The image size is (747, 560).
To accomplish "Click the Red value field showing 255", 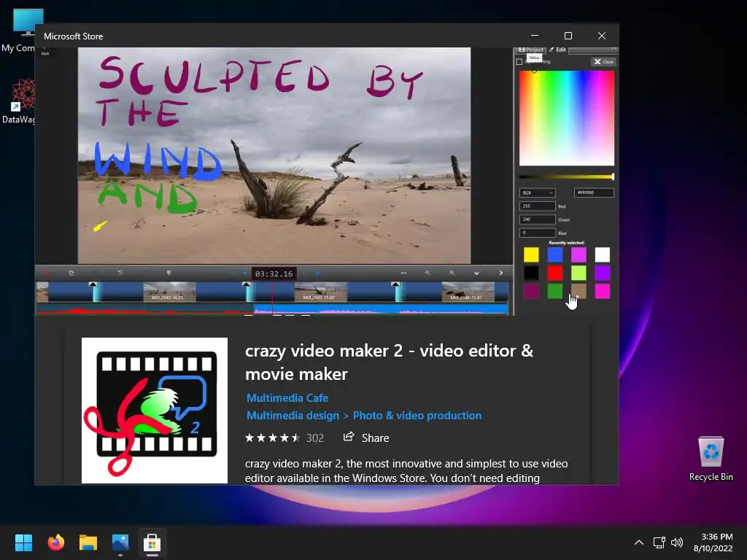I will pyautogui.click(x=537, y=206).
